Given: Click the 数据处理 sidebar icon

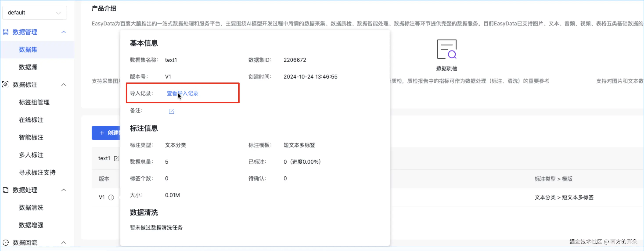Looking at the screenshot, I should click(x=5, y=190).
